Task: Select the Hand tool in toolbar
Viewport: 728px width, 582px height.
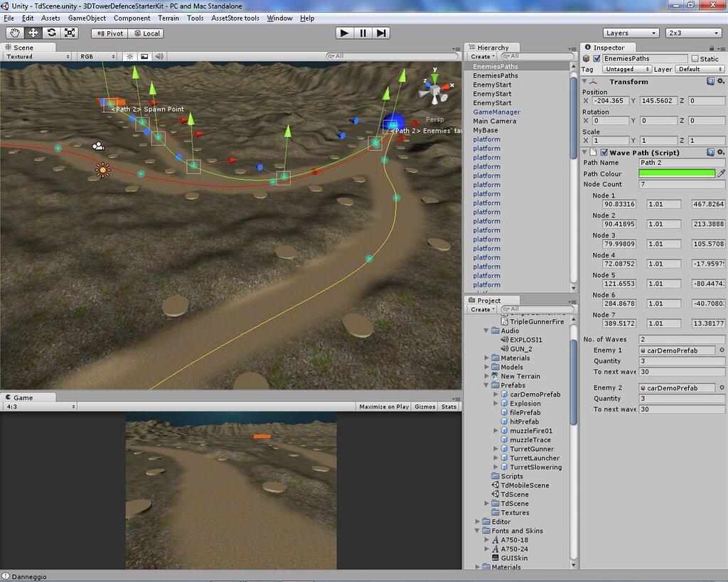Action: tap(15, 33)
